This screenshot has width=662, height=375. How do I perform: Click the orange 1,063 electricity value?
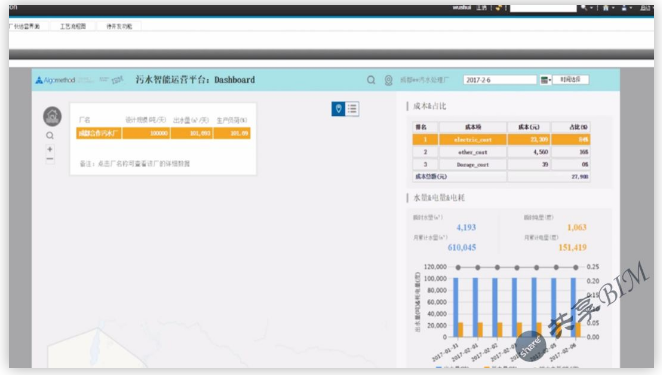pyautogui.click(x=577, y=228)
